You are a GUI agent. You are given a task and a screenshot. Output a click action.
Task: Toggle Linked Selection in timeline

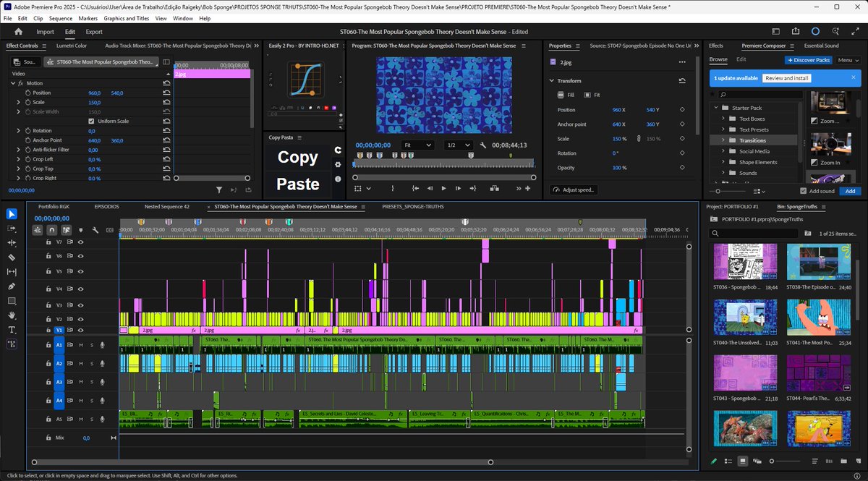tap(66, 230)
